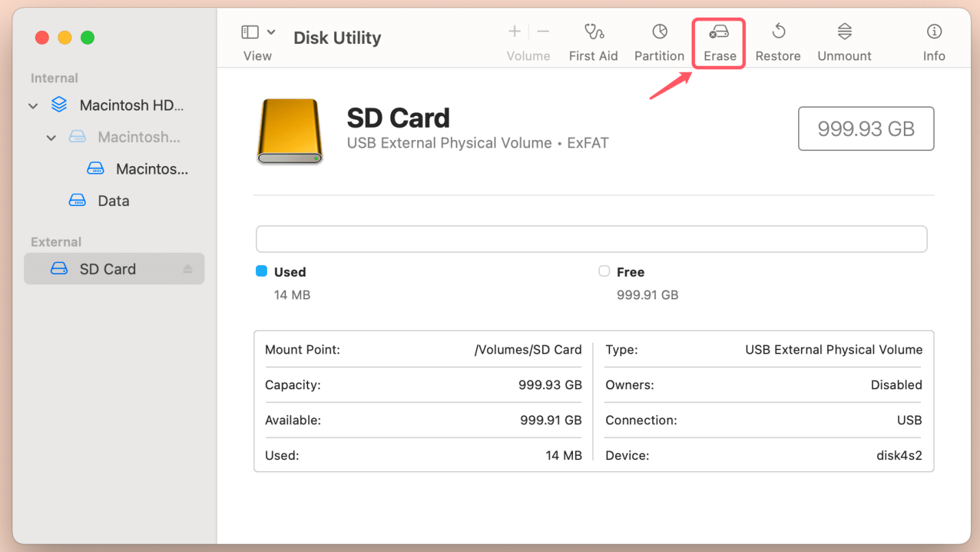
Task: Collapse the nested Macintosh volume chevron
Action: pos(51,138)
